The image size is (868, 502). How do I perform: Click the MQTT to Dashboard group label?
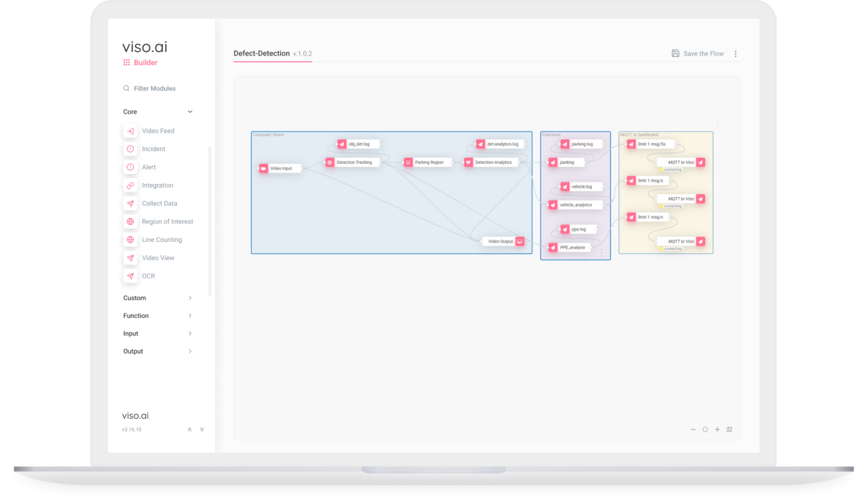(639, 135)
